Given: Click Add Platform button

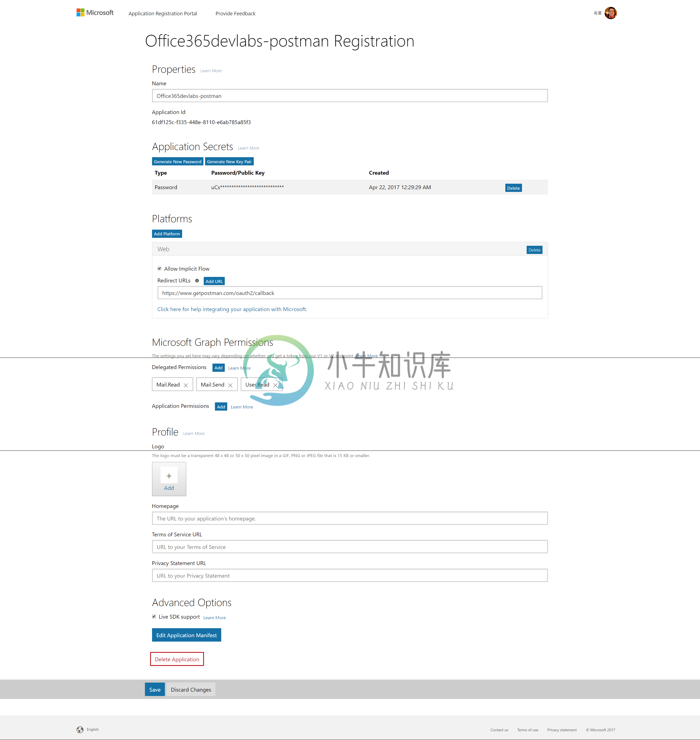Looking at the screenshot, I should click(167, 234).
